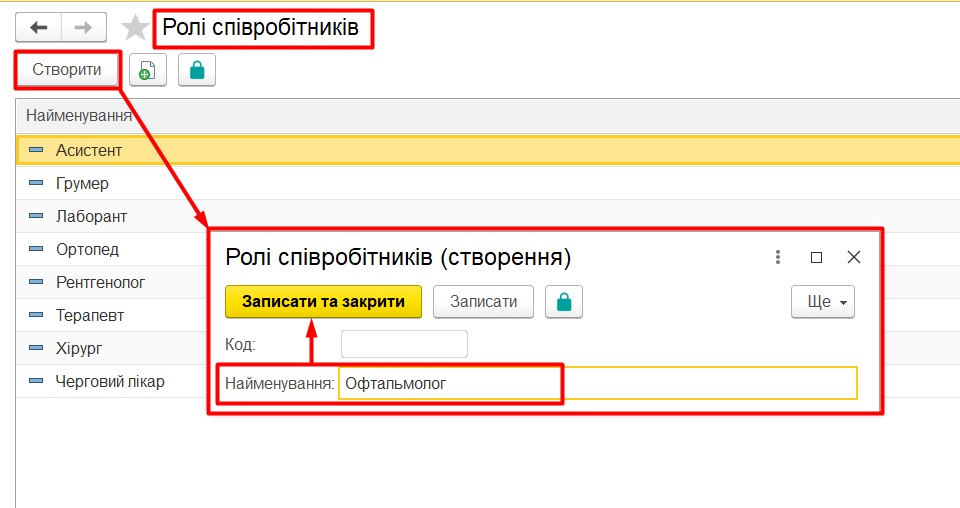Click the row icon beside Ортопед
Screen dimensions: 960x508
(36, 249)
